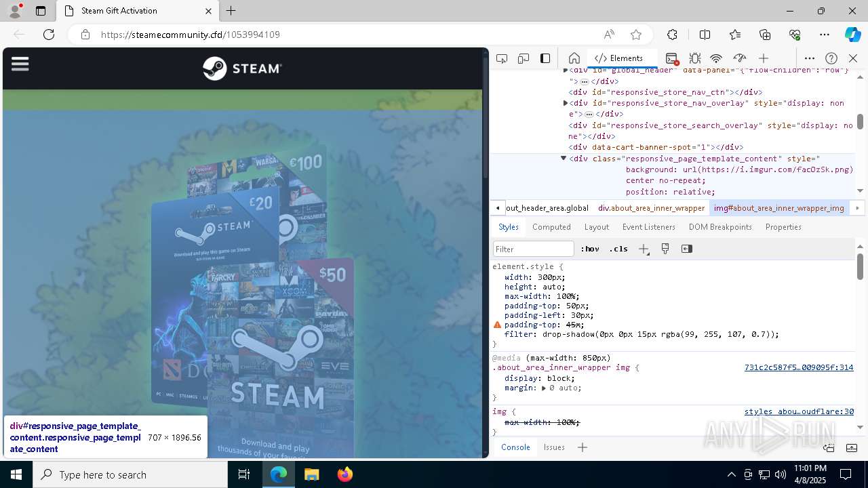This screenshot has width=868, height=488.
Task: Open Firefox from the taskbar
Action: tap(345, 474)
